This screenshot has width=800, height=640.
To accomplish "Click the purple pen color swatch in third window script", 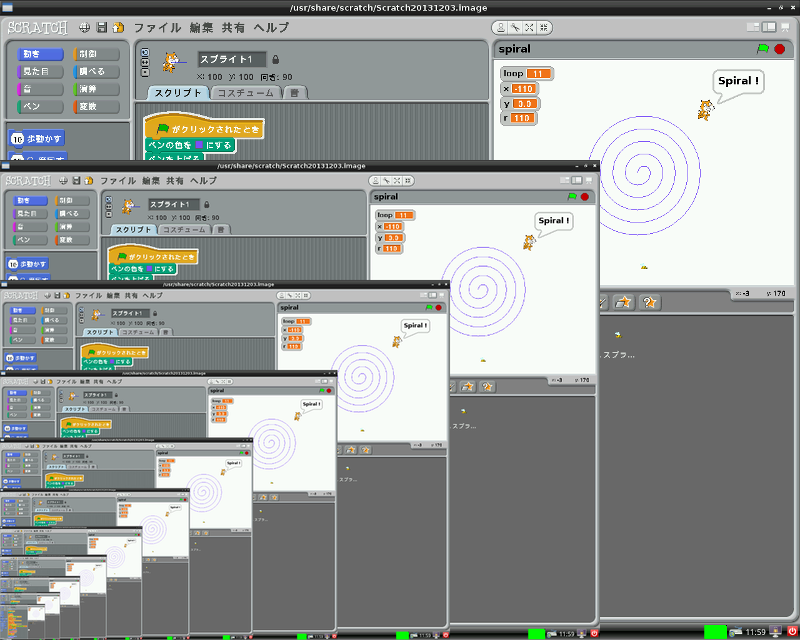I will click(x=112, y=361).
